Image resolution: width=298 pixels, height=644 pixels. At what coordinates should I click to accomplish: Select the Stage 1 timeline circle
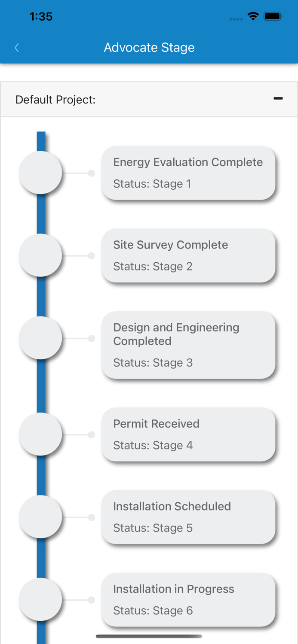[40, 173]
